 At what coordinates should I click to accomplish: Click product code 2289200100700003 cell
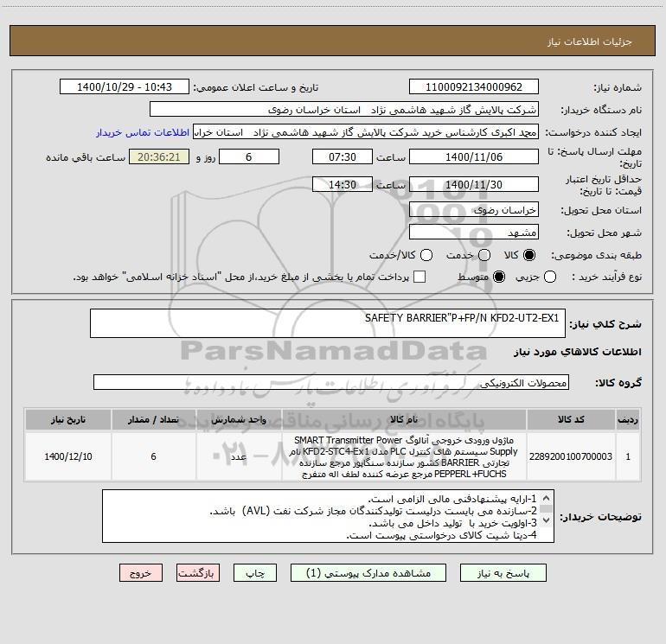click(571, 456)
